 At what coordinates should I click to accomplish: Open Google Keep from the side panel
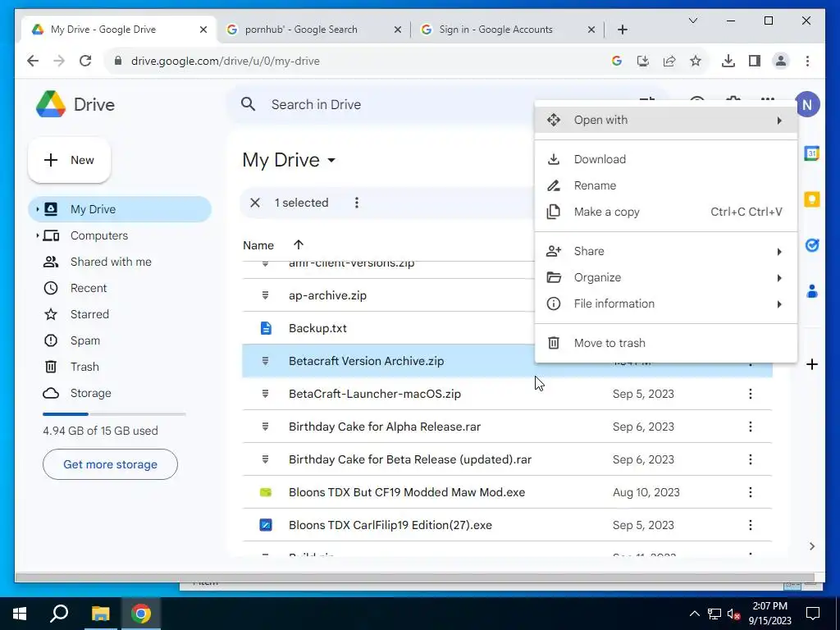click(x=811, y=199)
